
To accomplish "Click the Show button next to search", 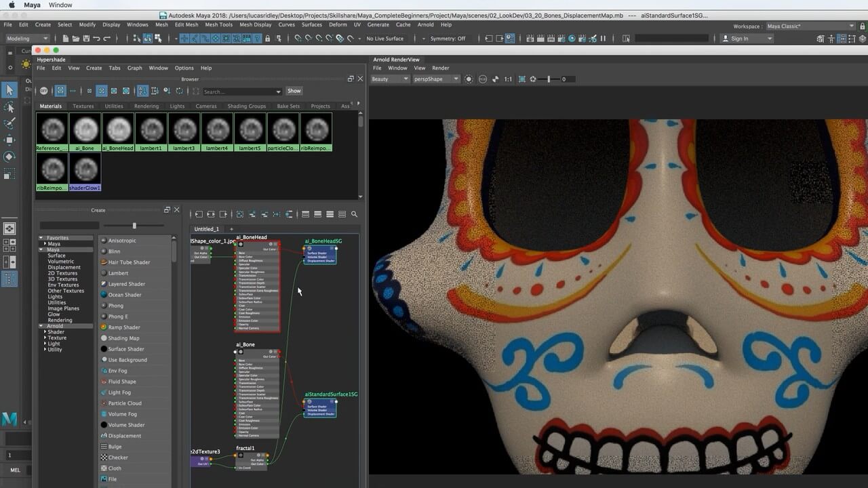I will (294, 91).
